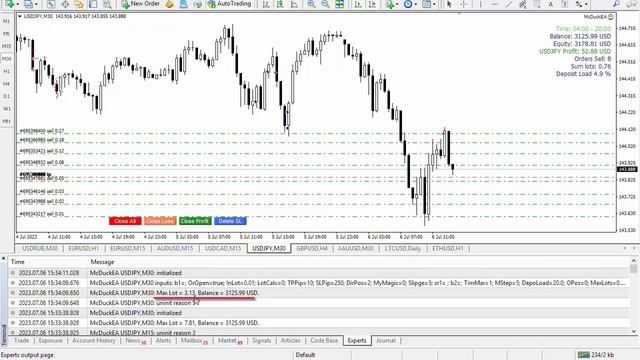Open the Experts tab in Terminal

coord(357,340)
